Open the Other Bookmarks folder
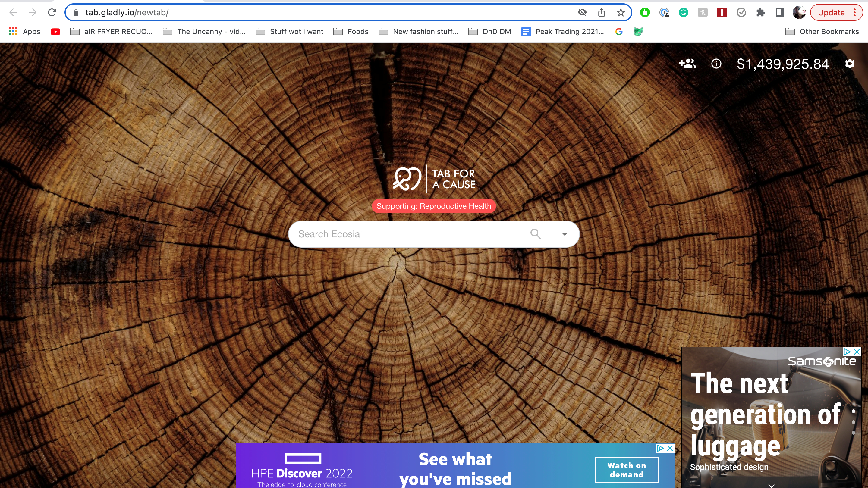The width and height of the screenshot is (868, 488). [822, 32]
